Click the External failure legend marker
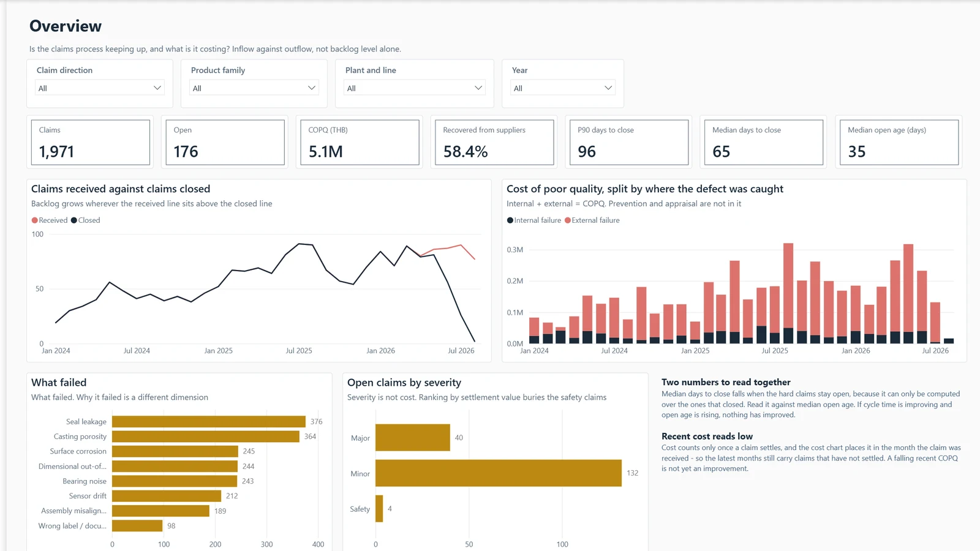 (568, 220)
